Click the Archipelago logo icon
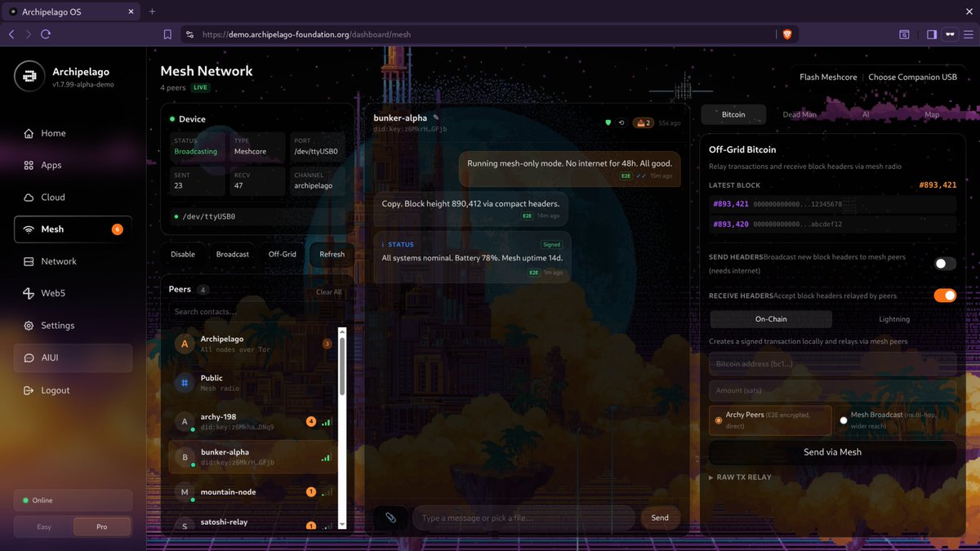This screenshot has height=551, width=980. coord(29,76)
